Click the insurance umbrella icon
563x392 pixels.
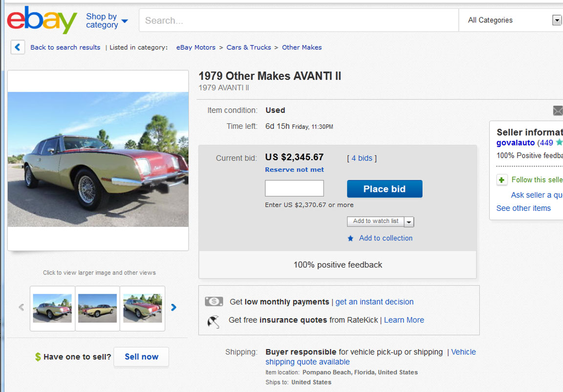pos(213,321)
